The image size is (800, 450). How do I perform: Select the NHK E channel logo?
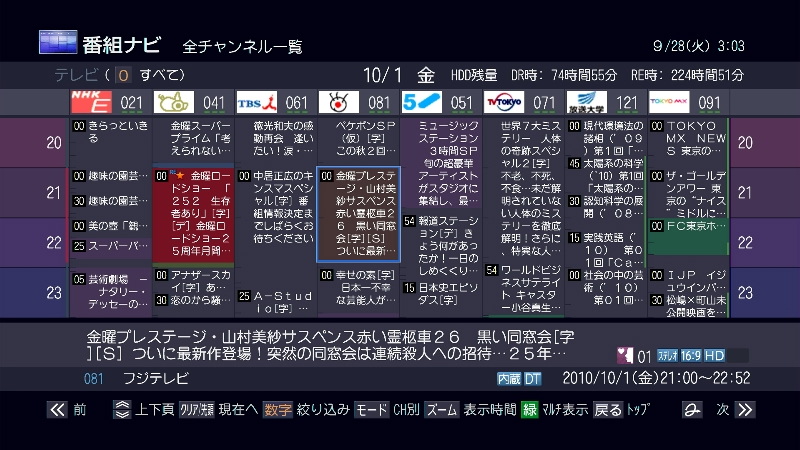click(x=91, y=102)
